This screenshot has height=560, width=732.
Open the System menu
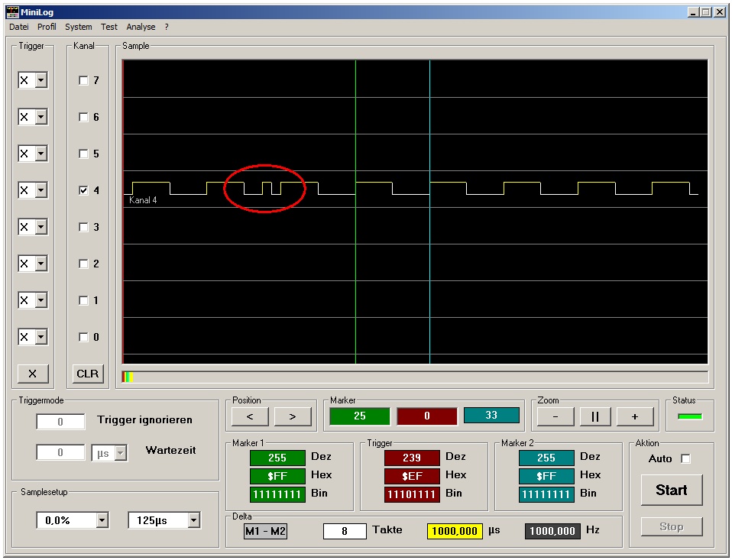[x=78, y=27]
